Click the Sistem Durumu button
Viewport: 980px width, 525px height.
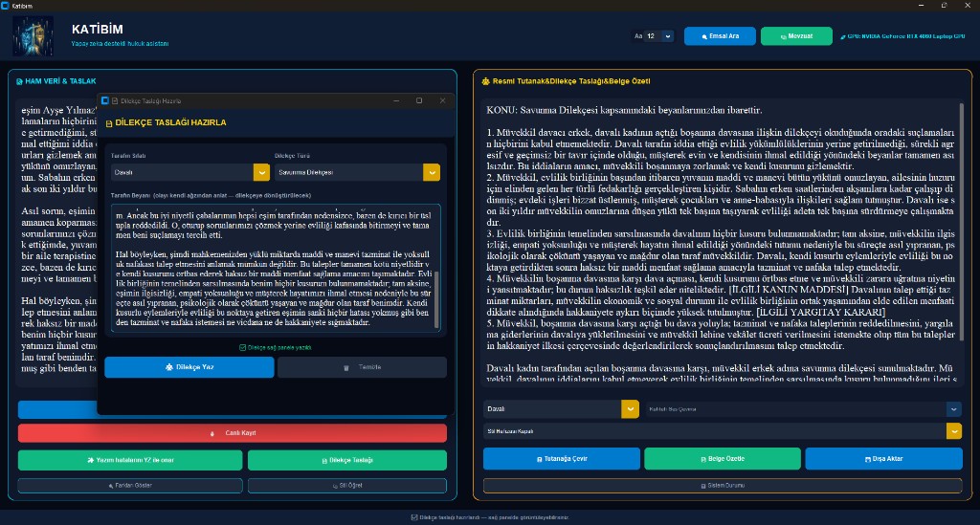tap(723, 486)
